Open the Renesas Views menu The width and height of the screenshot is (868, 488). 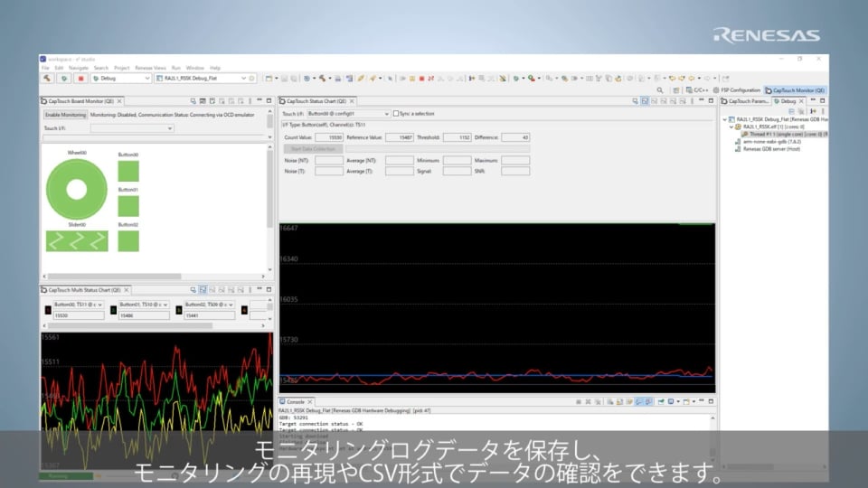[x=150, y=68]
